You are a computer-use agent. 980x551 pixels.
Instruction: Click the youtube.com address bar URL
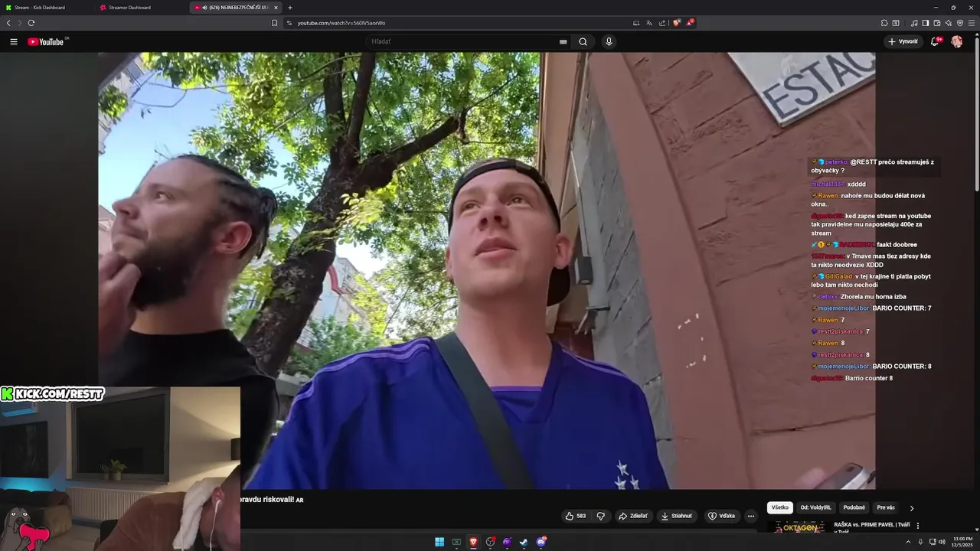(x=341, y=23)
